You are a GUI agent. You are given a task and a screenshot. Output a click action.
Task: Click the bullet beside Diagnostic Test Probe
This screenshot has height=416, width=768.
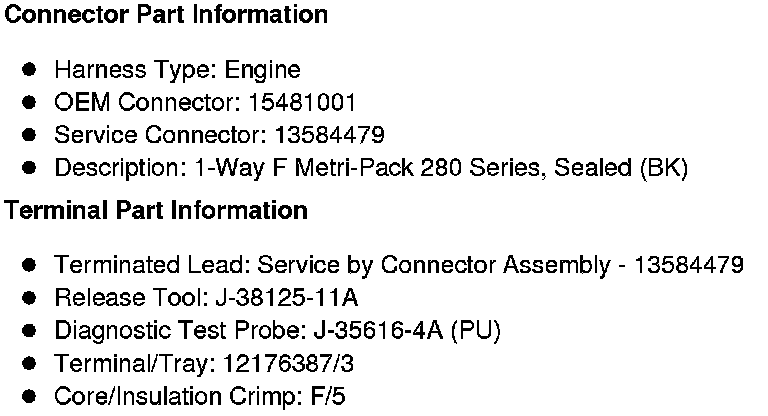click(x=29, y=330)
